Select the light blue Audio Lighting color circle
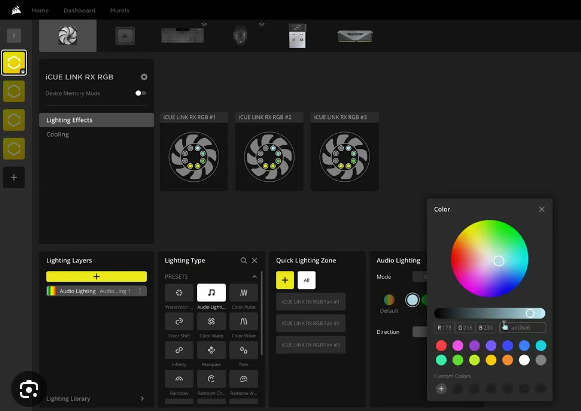581x411 pixels. pyautogui.click(x=412, y=300)
